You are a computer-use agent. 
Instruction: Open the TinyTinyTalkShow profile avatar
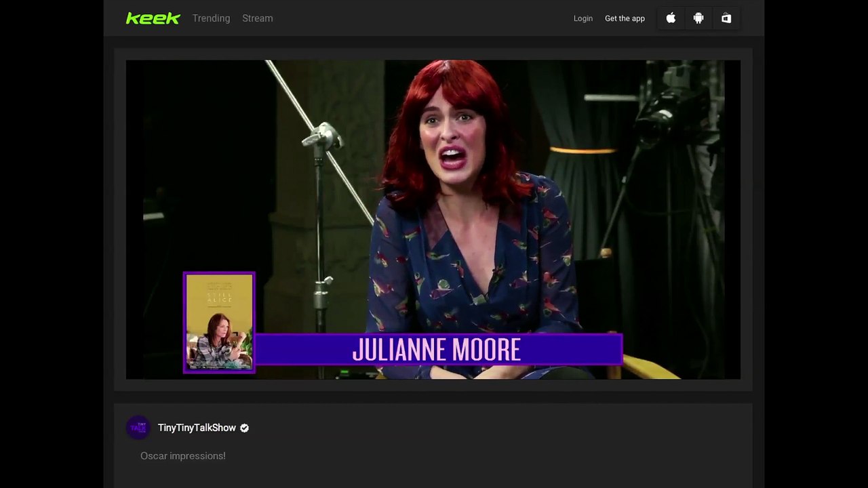coord(138,428)
